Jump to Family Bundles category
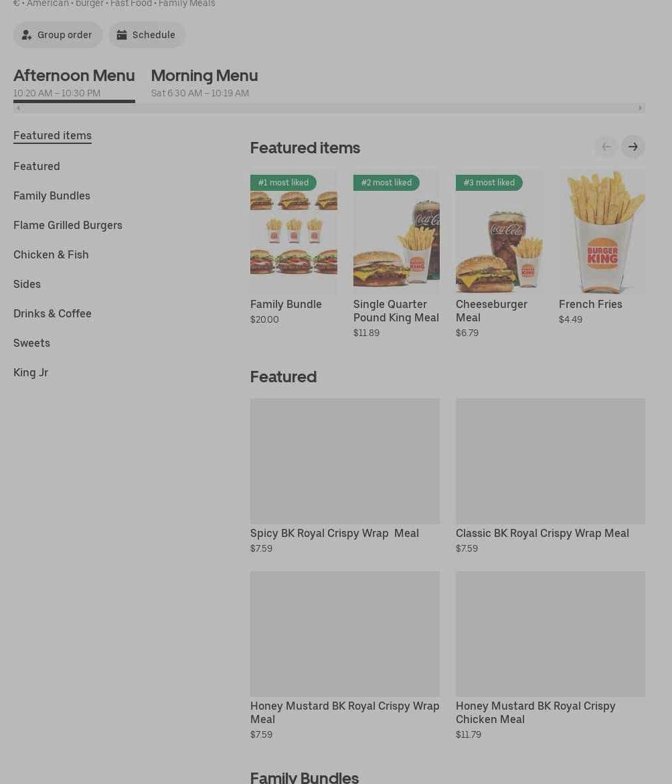The height and width of the screenshot is (784, 672). tap(52, 195)
